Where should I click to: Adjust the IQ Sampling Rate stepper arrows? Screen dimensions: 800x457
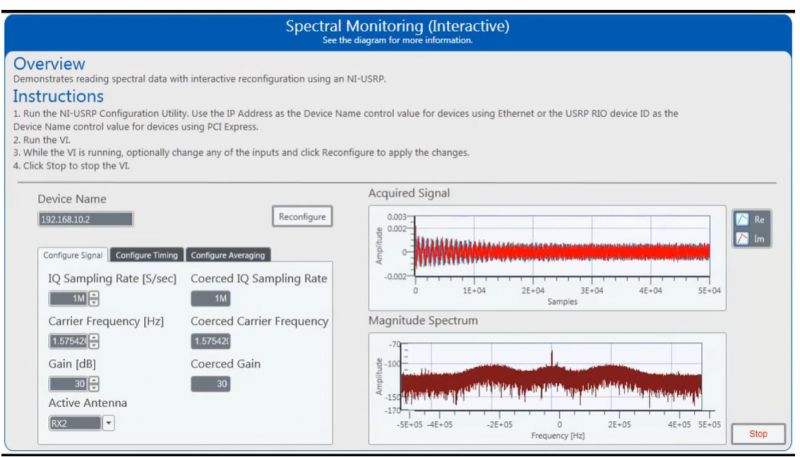[94, 298]
